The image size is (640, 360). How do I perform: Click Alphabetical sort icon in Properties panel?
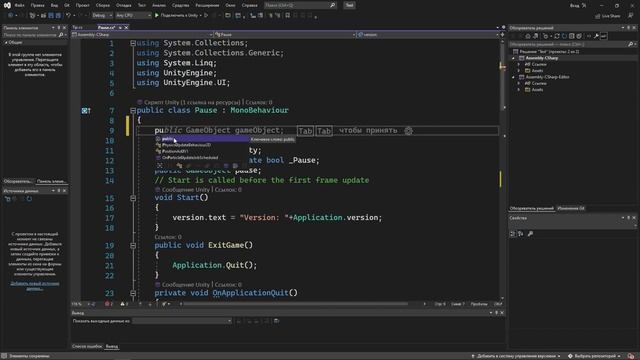point(521,234)
